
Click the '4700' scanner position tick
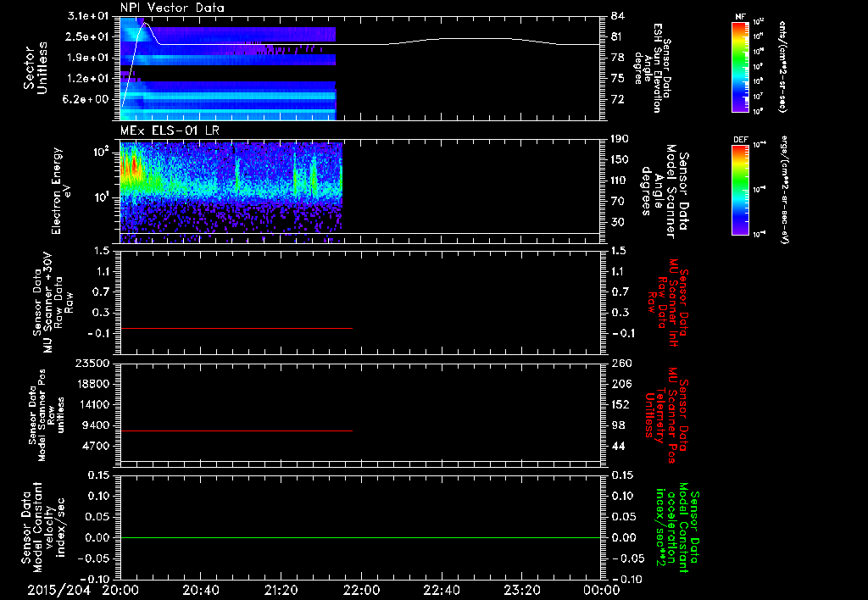point(95,446)
